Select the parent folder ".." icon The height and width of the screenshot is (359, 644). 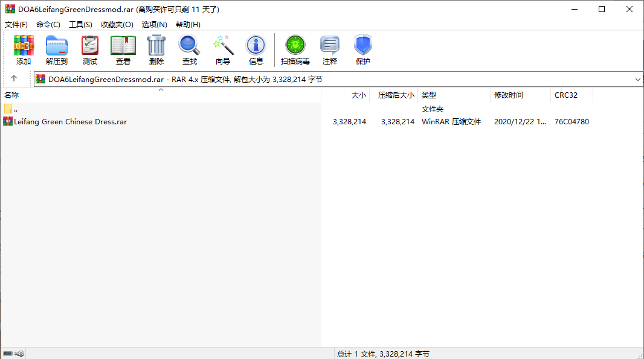8,109
